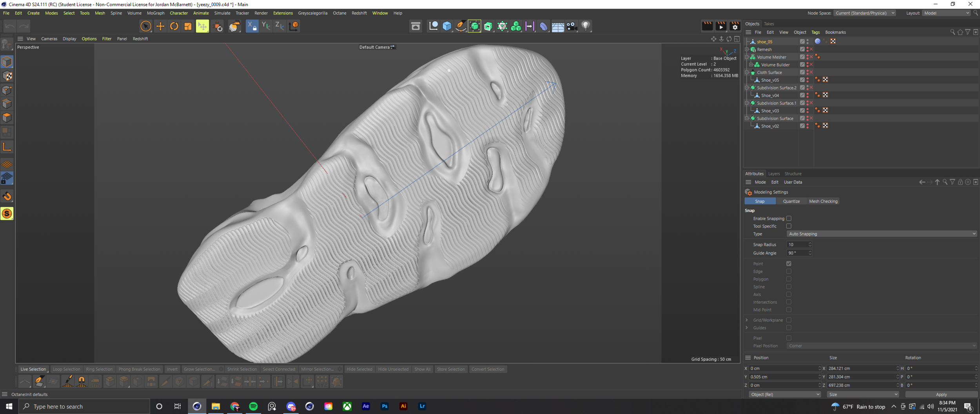Click the Apply button
Screen dimensions: 980x414
(941, 394)
